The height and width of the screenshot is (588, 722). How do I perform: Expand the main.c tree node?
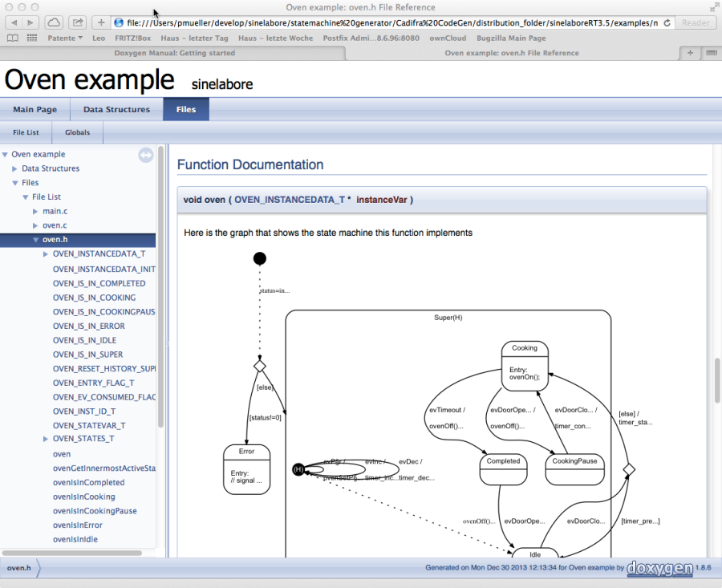[35, 211]
